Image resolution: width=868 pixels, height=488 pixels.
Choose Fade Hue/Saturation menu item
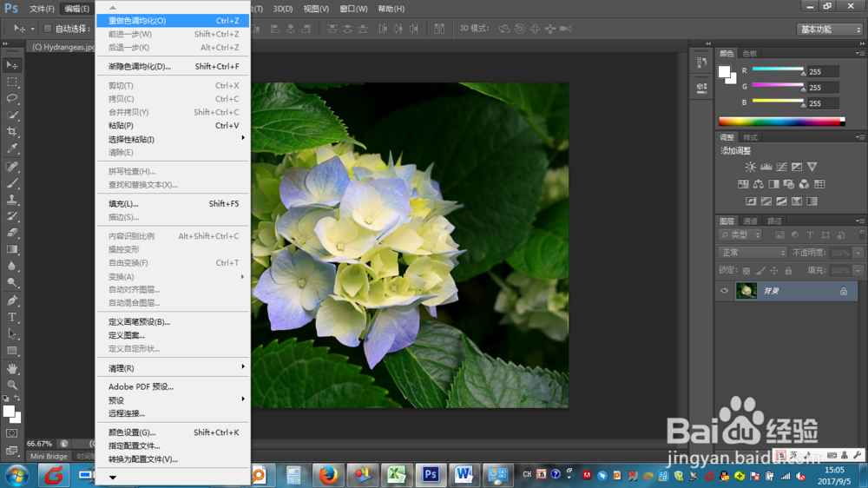click(x=174, y=67)
